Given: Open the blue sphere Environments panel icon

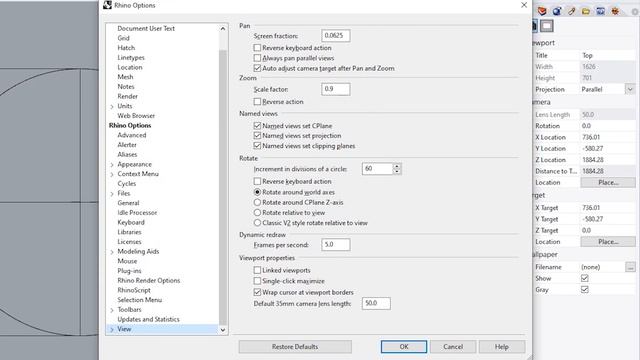Looking at the screenshot, I should point(557,11).
